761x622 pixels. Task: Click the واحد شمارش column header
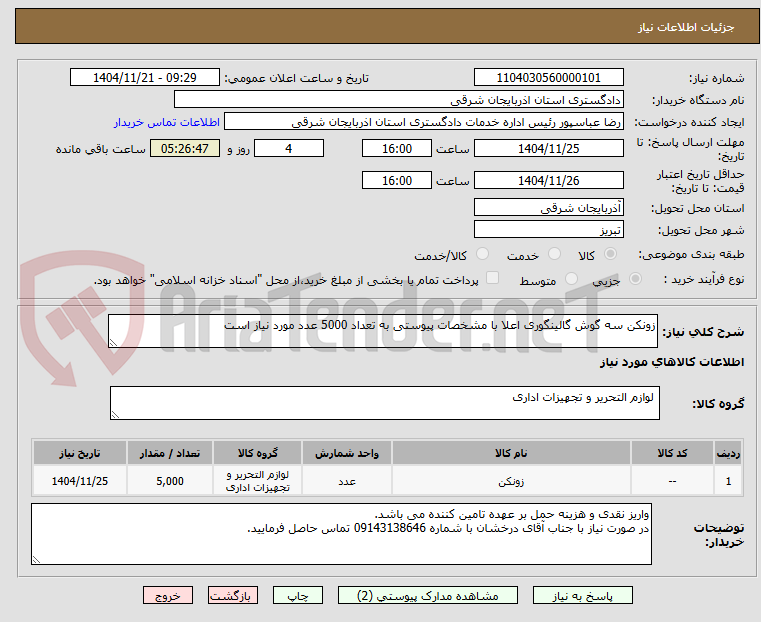tap(347, 453)
